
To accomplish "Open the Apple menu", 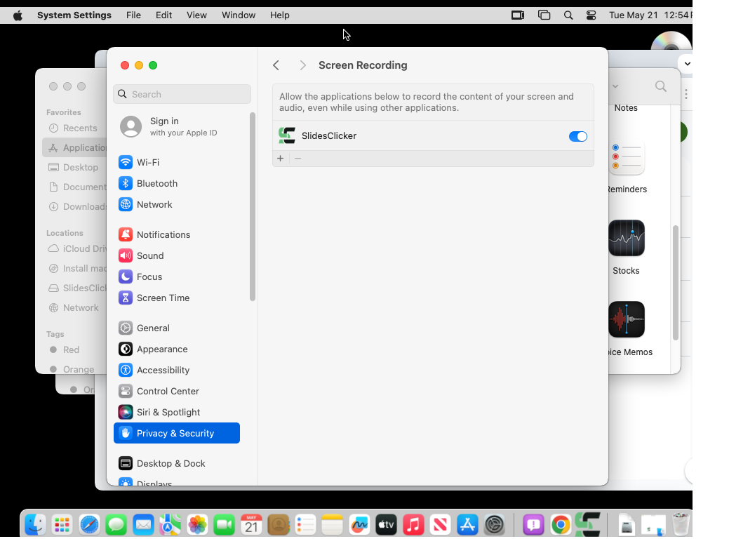I will [18, 15].
